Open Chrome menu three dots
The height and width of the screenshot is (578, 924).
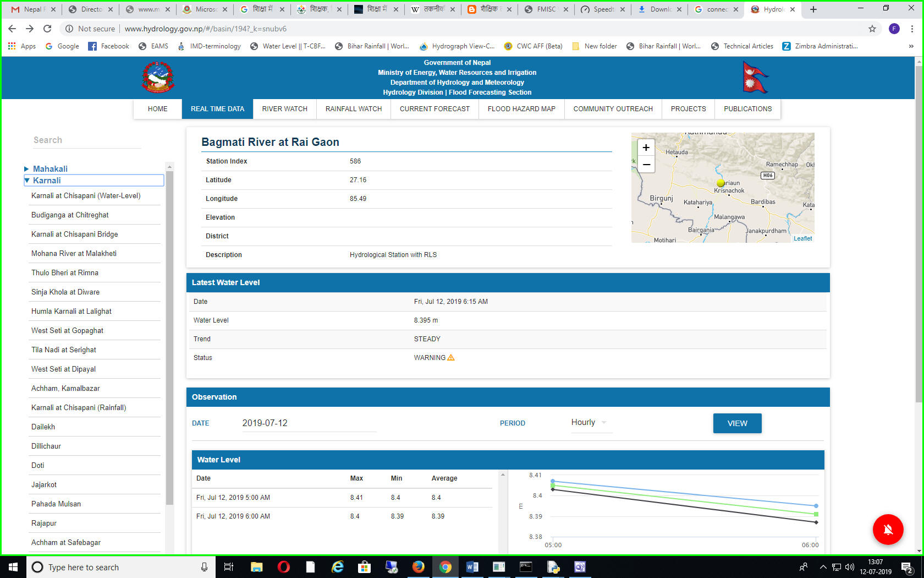(912, 29)
